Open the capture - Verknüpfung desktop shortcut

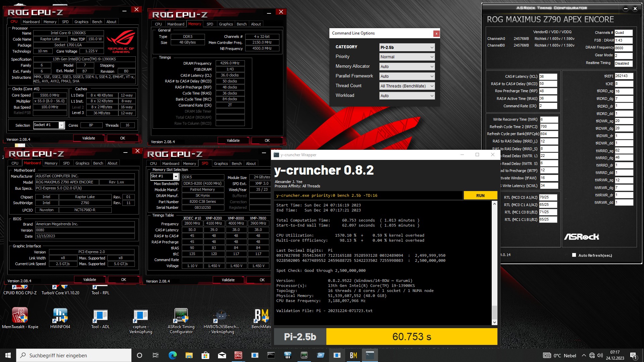click(x=141, y=321)
